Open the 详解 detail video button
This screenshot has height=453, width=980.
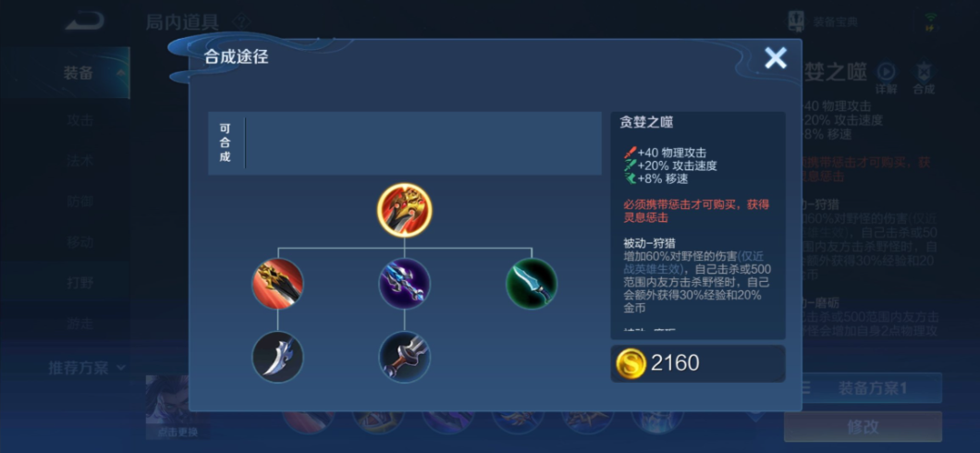pyautogui.click(x=887, y=78)
